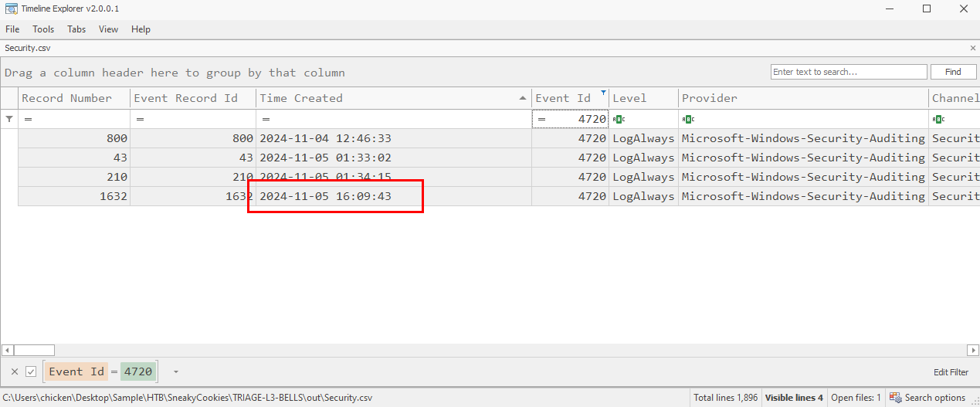Click the Security.csv file path in the status bar
The width and height of the screenshot is (980, 407).
coord(187,398)
